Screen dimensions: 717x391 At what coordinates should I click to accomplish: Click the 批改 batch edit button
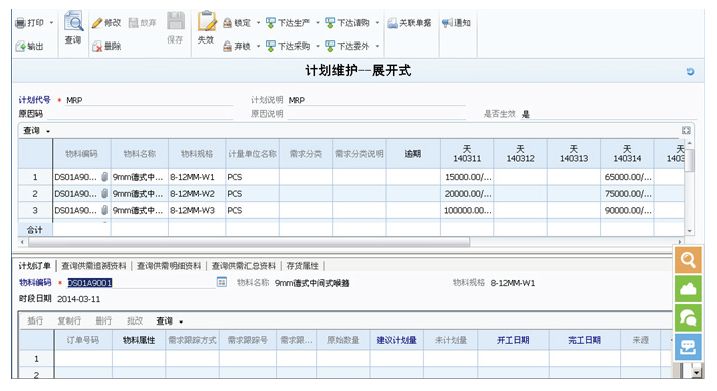coord(135,321)
